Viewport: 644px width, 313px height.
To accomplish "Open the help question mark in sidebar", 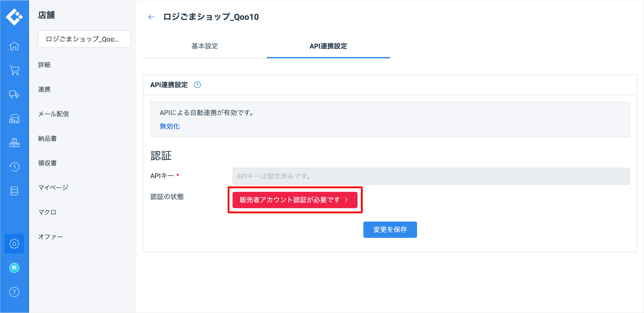I will click(14, 292).
